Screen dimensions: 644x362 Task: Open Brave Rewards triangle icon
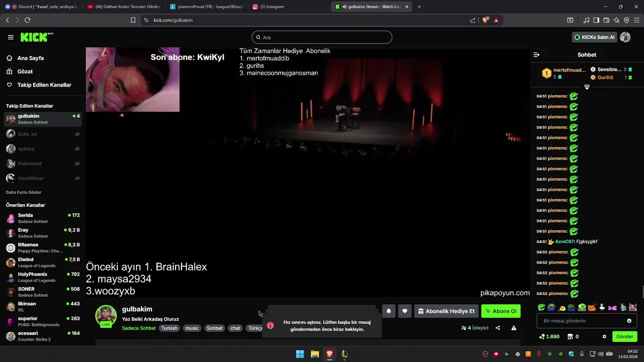496,20
